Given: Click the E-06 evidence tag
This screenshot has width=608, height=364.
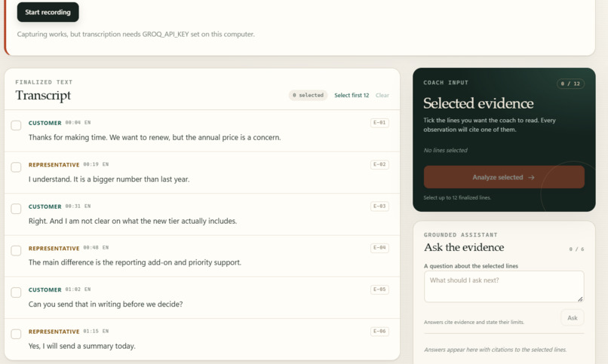Looking at the screenshot, I should point(379,332).
